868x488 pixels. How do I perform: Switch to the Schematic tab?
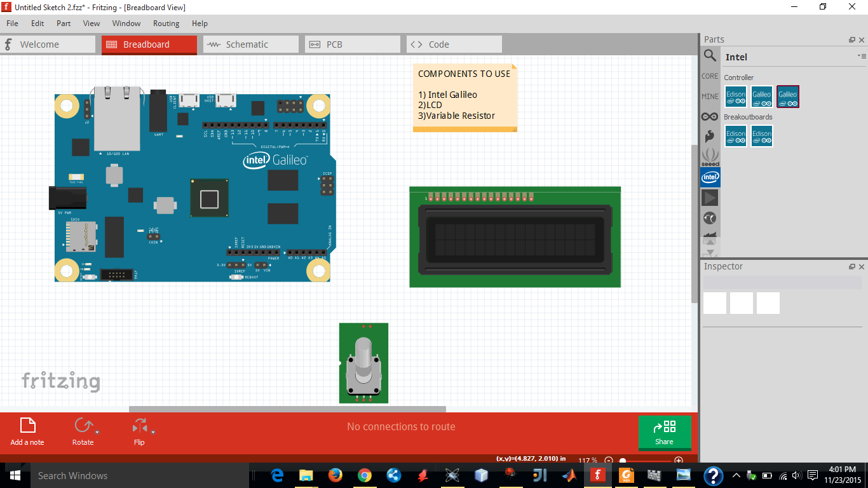[x=251, y=44]
